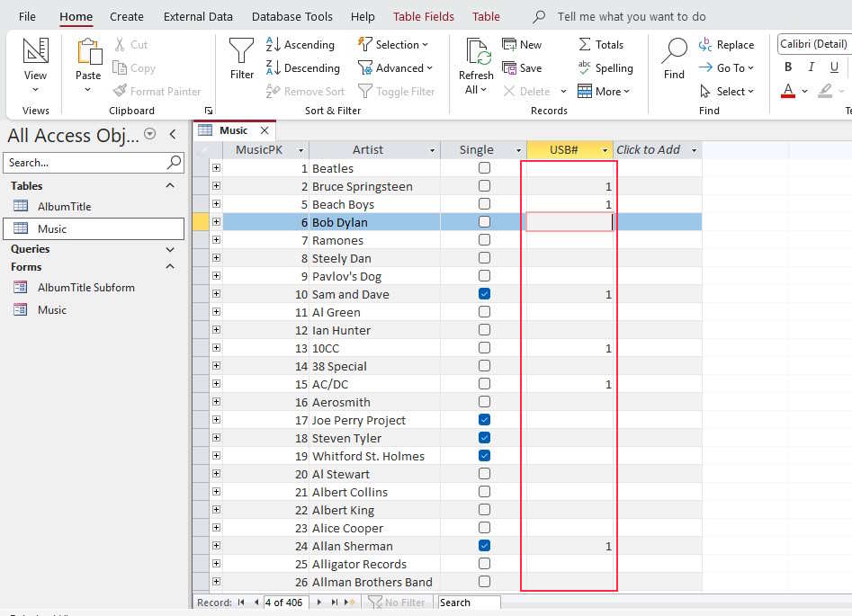Screen dimensions: 852x616
Task: Switch to the External Data tab
Action: click(198, 16)
